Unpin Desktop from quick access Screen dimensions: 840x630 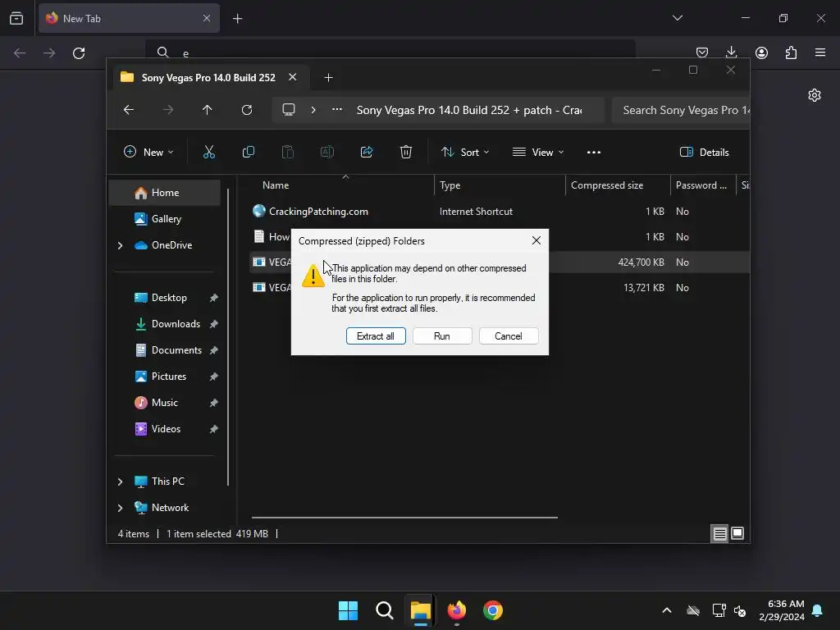[x=214, y=298]
